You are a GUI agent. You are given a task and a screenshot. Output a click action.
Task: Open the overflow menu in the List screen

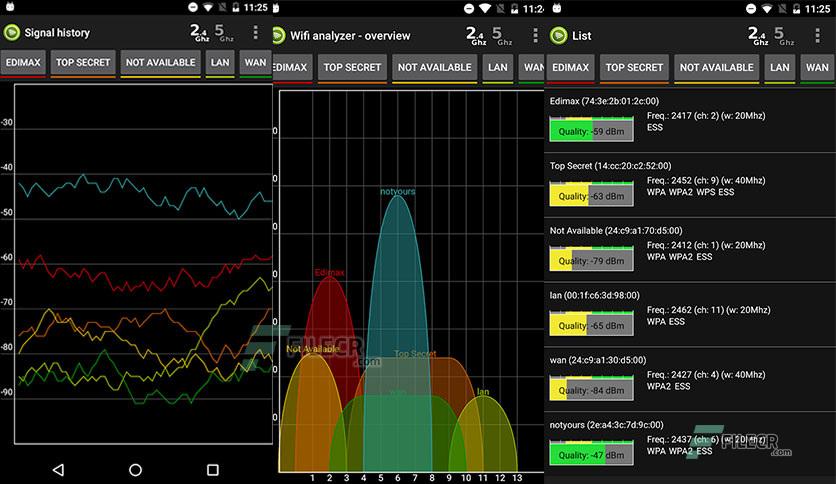coord(817,36)
